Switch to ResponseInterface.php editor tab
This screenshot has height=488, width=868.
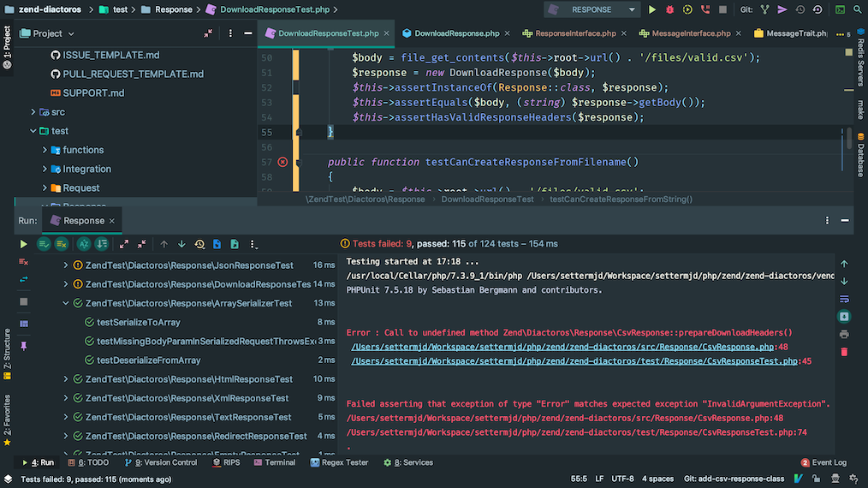click(574, 33)
